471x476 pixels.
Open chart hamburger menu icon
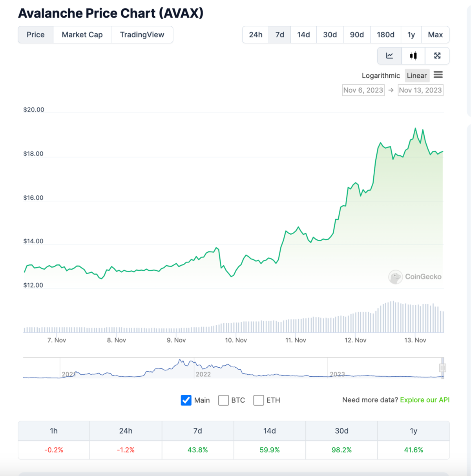tap(438, 75)
